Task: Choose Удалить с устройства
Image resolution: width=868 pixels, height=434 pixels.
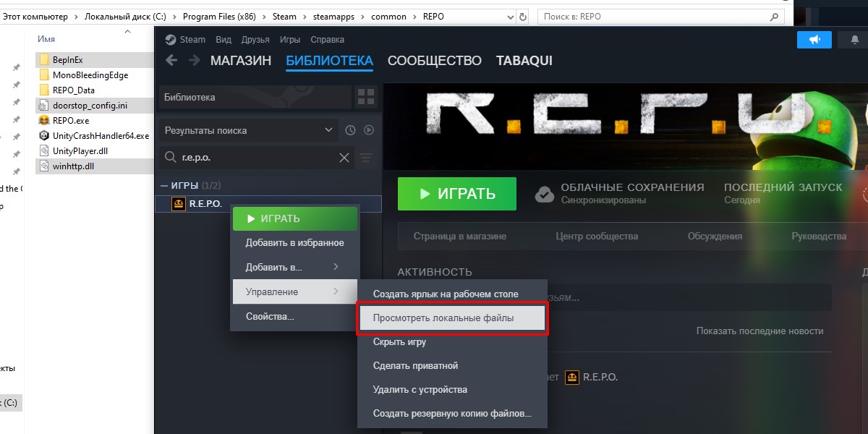Action: 452,390
